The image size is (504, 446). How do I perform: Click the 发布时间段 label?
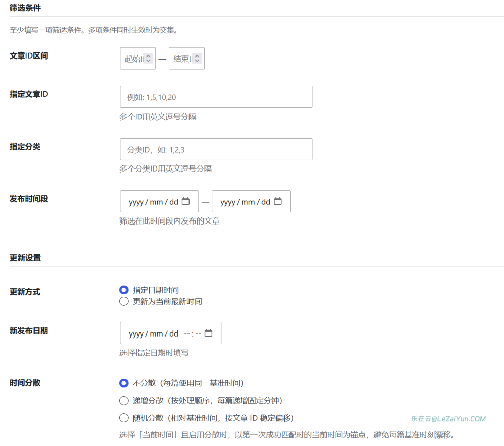coord(29,199)
